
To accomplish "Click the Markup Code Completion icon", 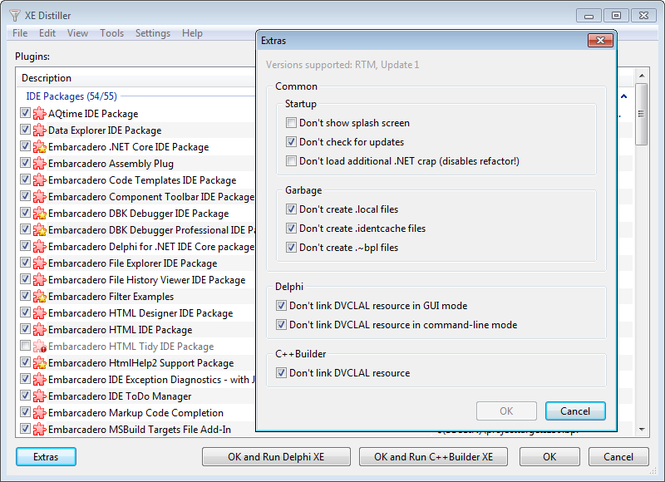I will point(39,412).
